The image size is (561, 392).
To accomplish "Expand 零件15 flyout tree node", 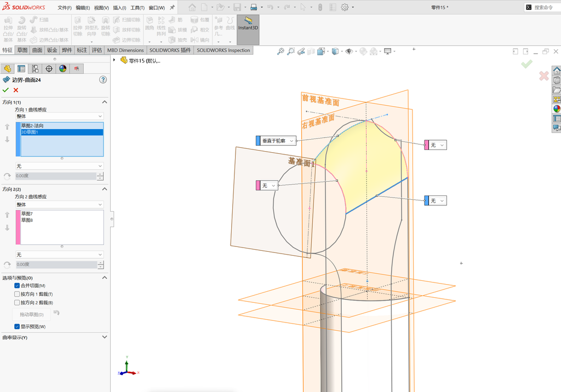I will pyautogui.click(x=114, y=60).
